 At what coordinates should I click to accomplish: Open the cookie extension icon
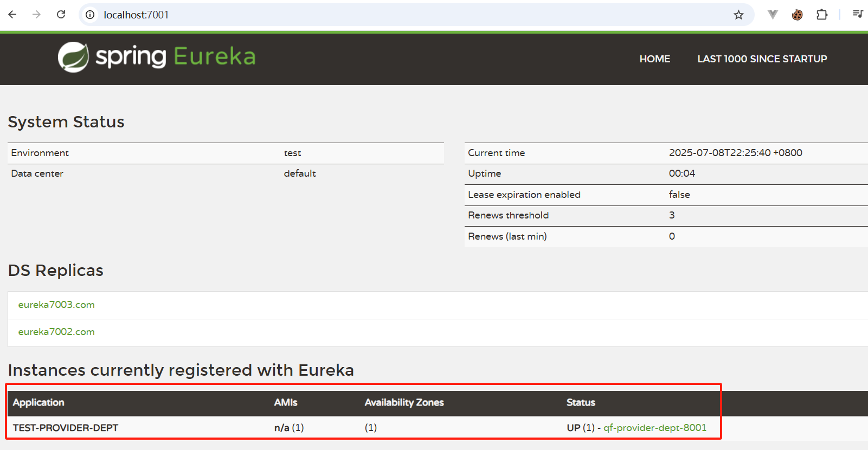797,15
